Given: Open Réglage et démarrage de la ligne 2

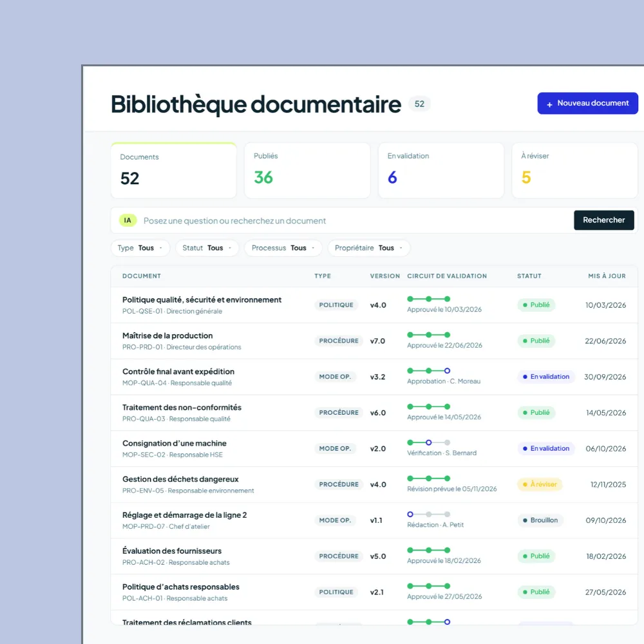Looking at the screenshot, I should [184, 515].
